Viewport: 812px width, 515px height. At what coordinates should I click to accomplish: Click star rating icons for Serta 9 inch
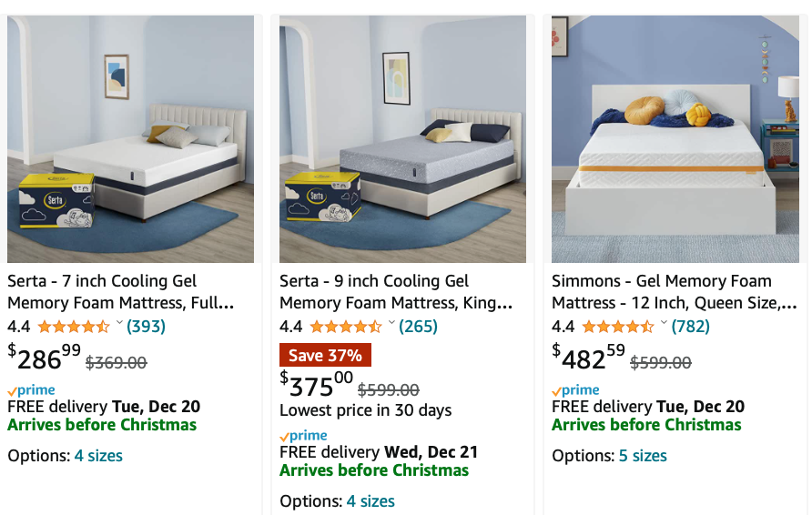click(345, 327)
